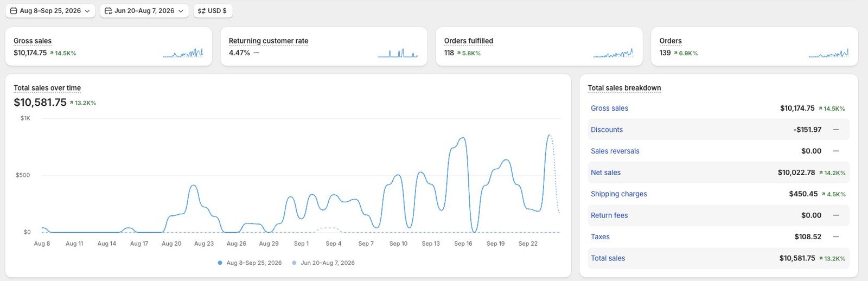Open the Return fees breakdown link

coord(609,215)
